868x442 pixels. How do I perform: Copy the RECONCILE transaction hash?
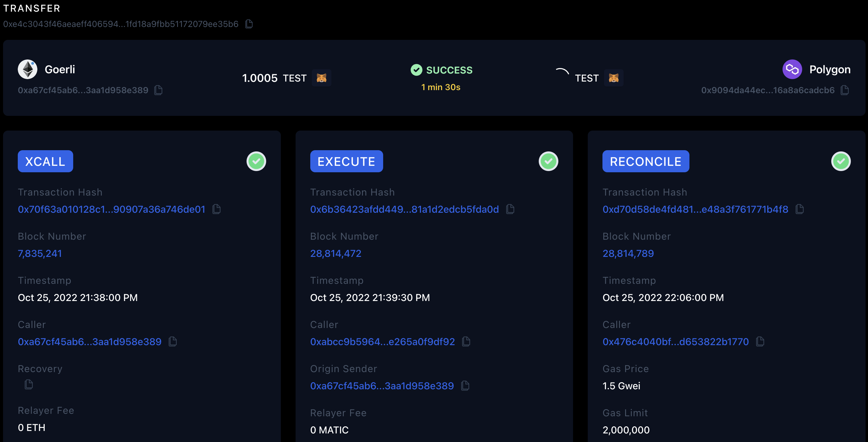point(799,209)
